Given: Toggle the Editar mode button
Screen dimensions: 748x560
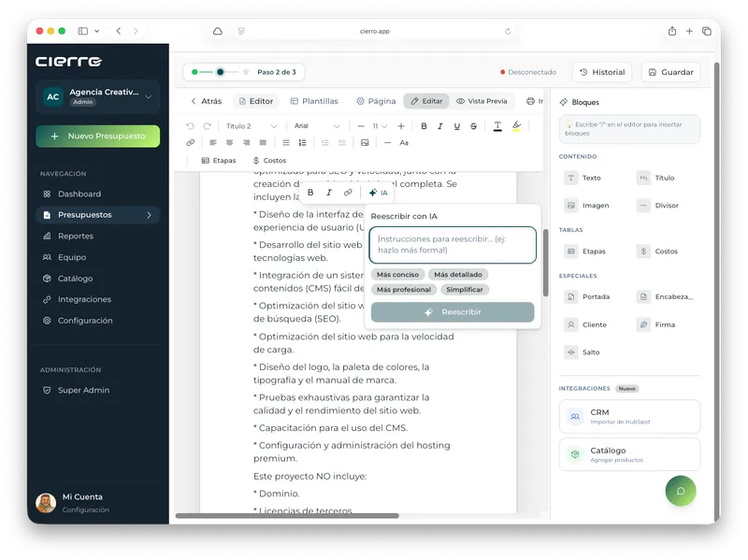Looking at the screenshot, I should pos(426,101).
